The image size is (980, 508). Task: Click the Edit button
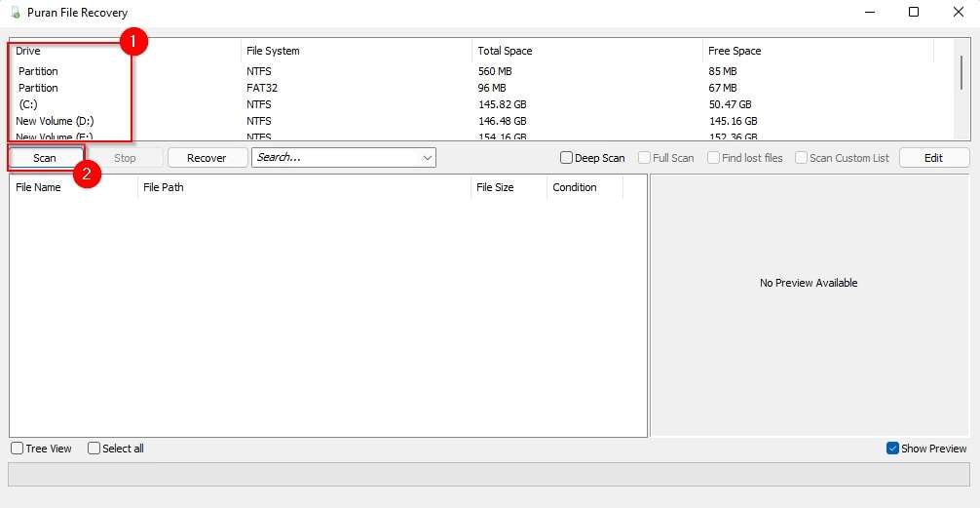click(x=934, y=158)
